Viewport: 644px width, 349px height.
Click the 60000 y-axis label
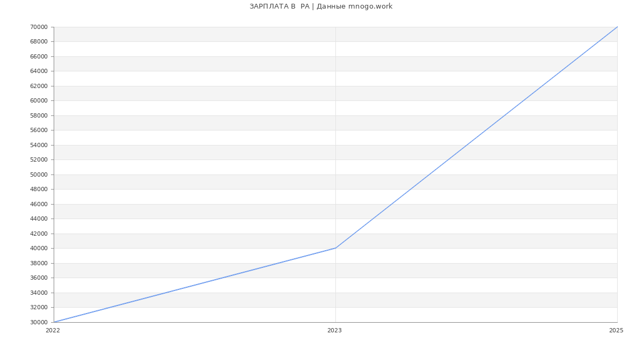click(x=39, y=100)
